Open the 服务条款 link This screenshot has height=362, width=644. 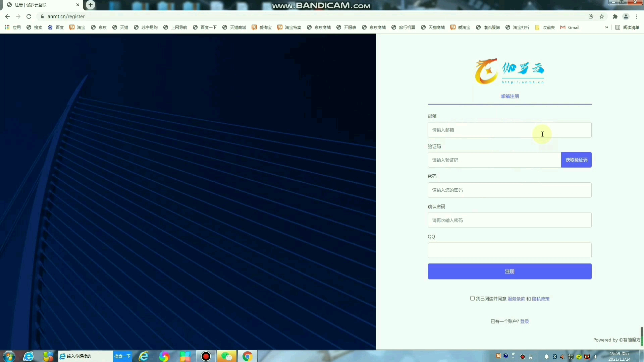(516, 299)
